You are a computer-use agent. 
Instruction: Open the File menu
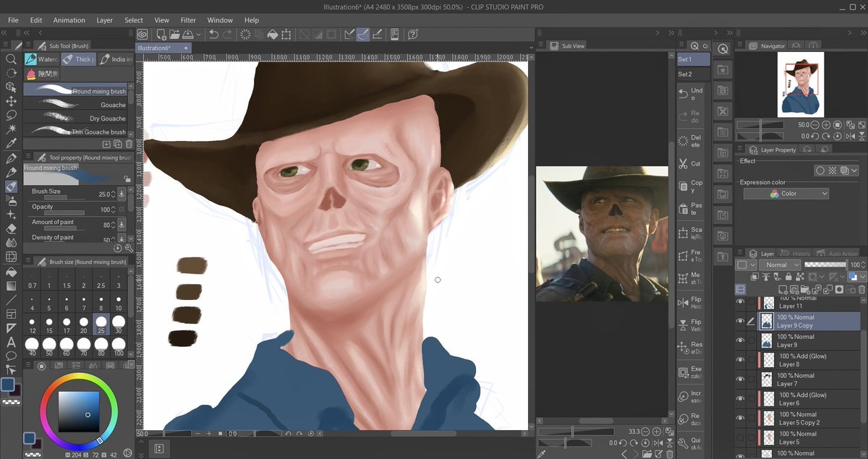click(13, 20)
